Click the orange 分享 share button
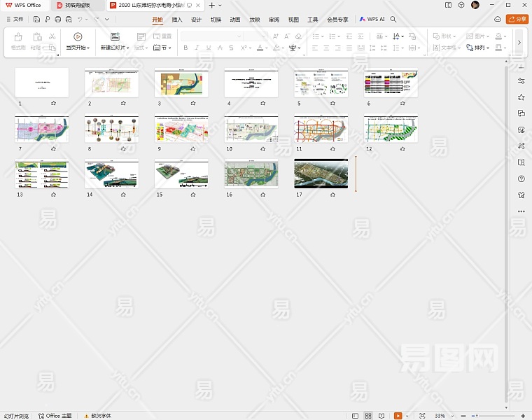This screenshot has height=420, width=532. coord(517,20)
